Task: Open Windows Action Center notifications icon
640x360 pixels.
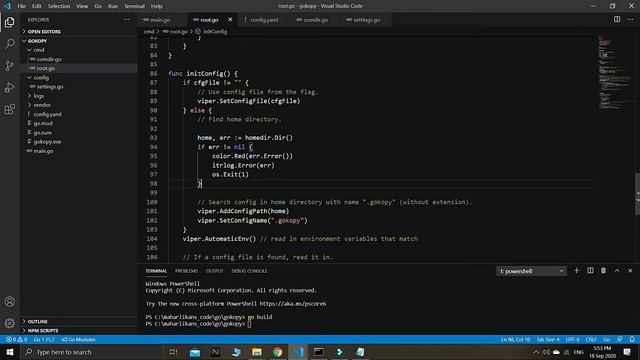Action: pyautogui.click(x=627, y=352)
